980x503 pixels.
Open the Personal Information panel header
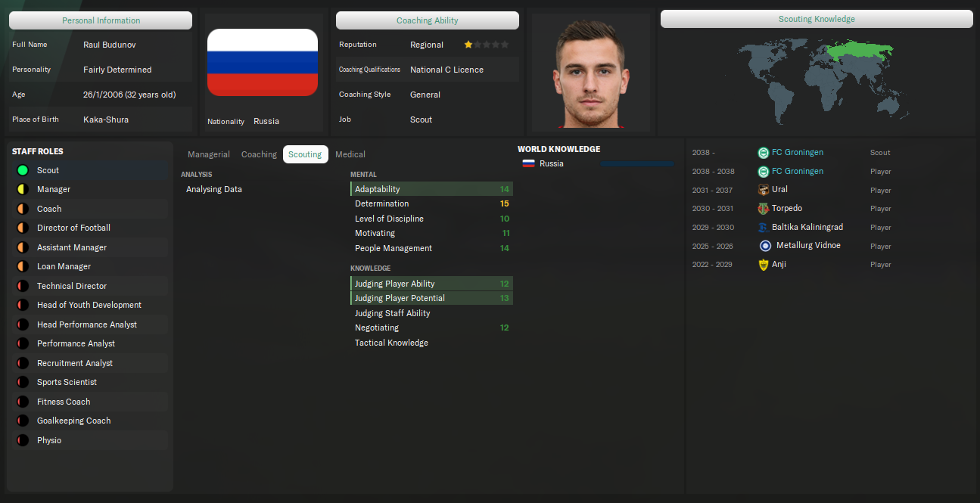tap(101, 20)
